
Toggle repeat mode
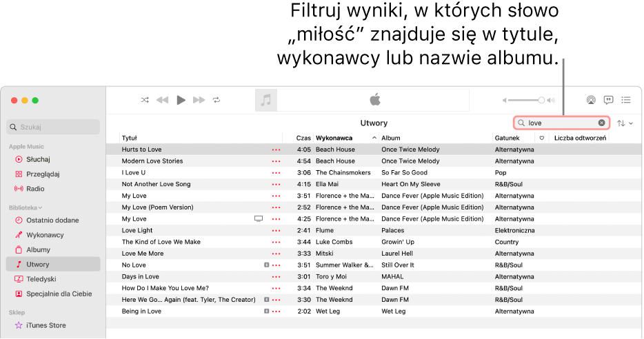217,100
